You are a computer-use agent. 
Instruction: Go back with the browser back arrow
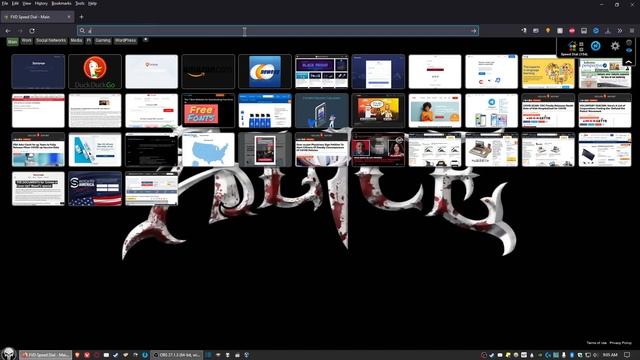[x=8, y=31]
